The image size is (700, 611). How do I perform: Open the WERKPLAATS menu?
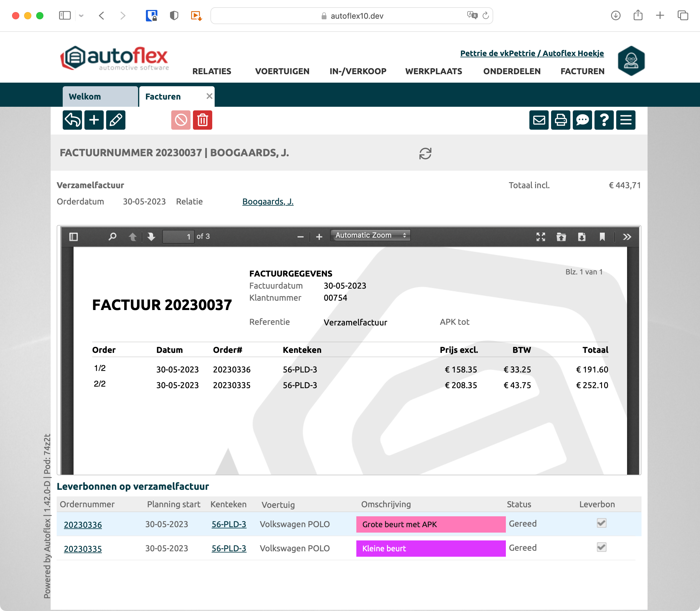(434, 71)
